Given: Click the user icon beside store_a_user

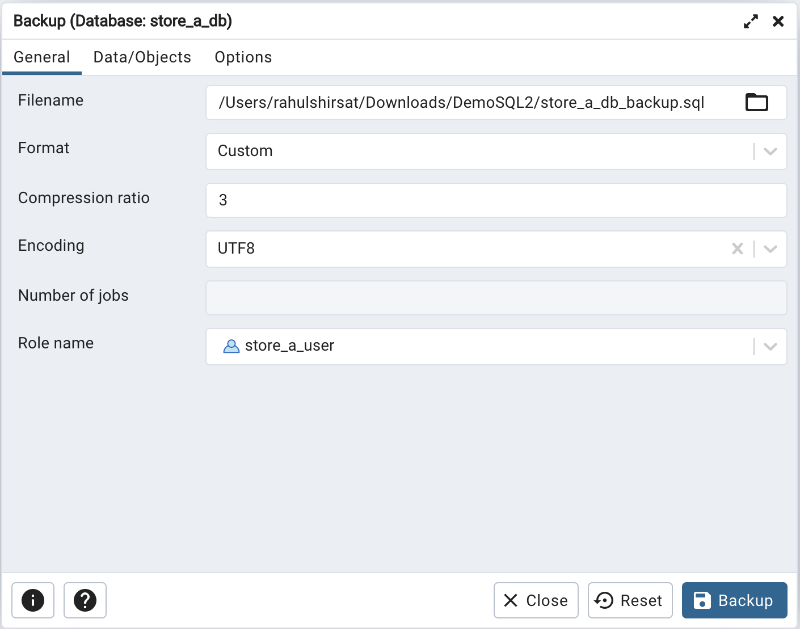Looking at the screenshot, I should 232,346.
